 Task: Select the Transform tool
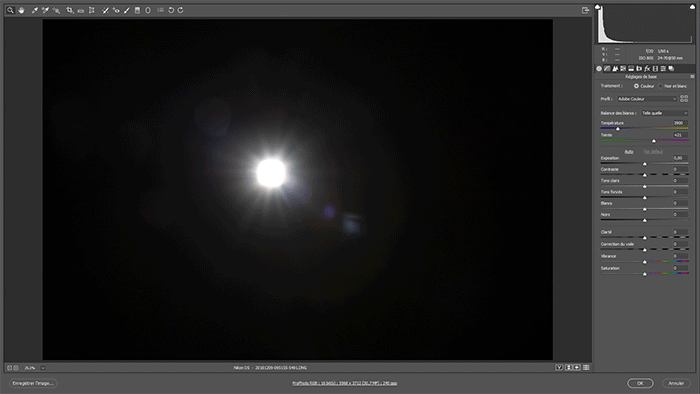92,10
